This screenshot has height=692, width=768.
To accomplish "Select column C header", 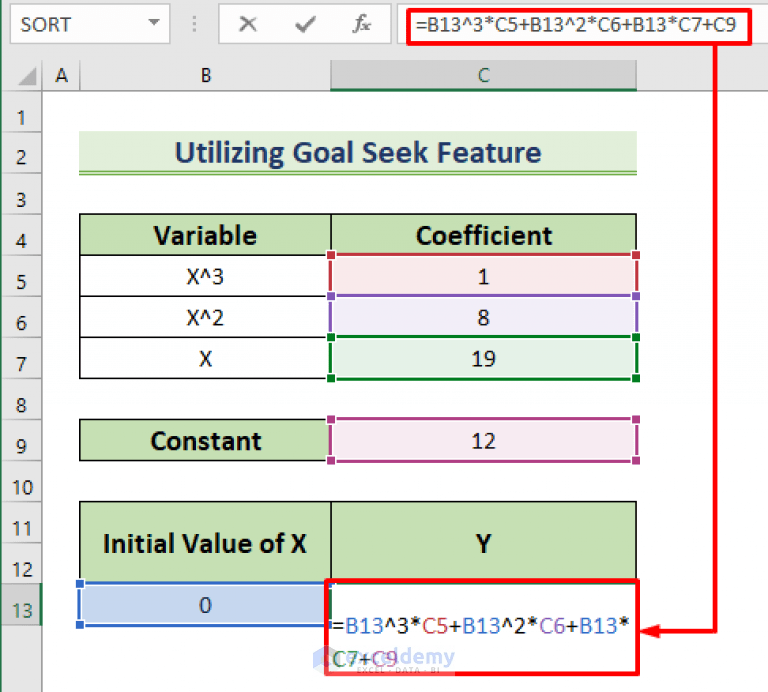I will (483, 75).
